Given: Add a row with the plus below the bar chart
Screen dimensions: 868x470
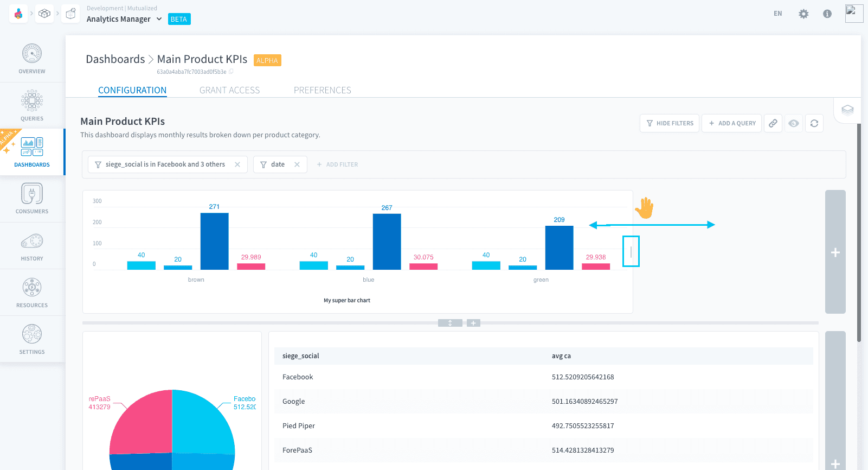Looking at the screenshot, I should pyautogui.click(x=473, y=323).
